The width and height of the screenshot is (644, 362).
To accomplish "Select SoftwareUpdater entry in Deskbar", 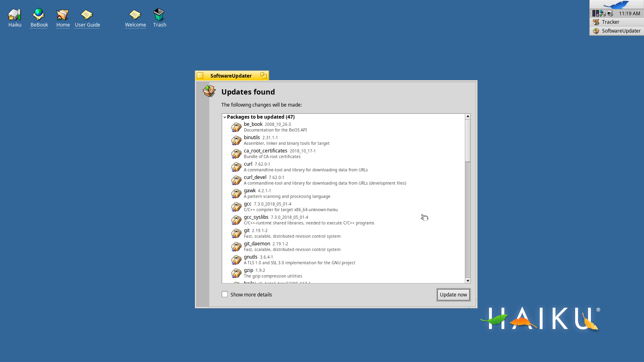I will tap(617, 31).
